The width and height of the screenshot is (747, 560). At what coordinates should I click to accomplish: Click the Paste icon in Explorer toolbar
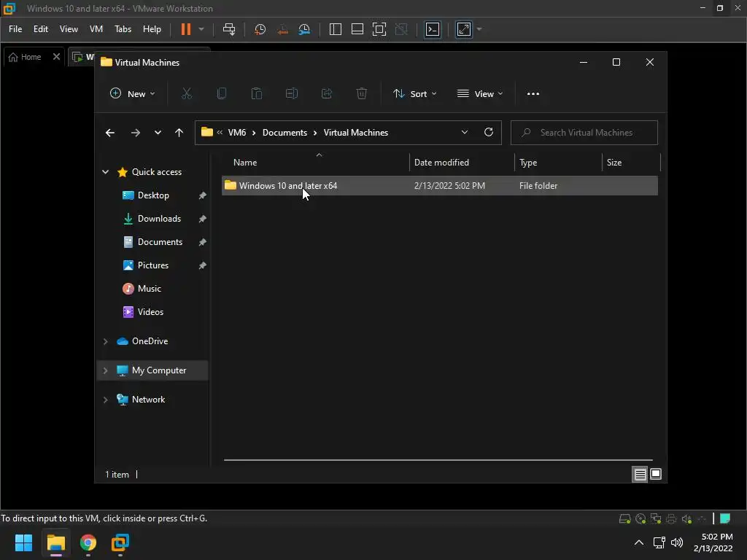coord(257,93)
